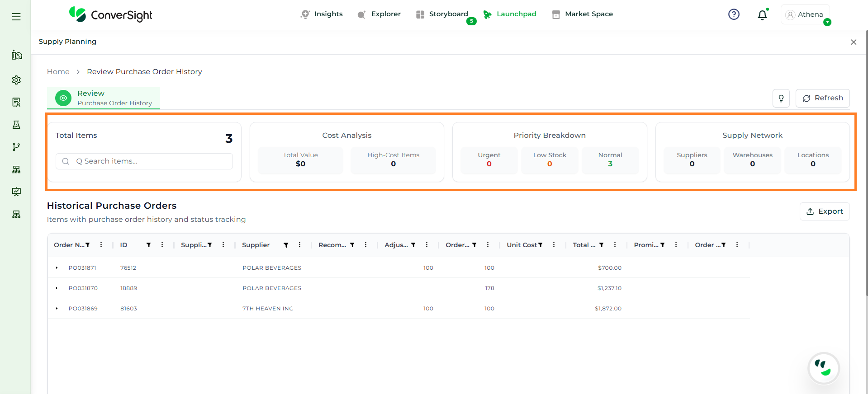The image size is (868, 394).
Task: Go to the Insights menu
Action: pos(322,14)
